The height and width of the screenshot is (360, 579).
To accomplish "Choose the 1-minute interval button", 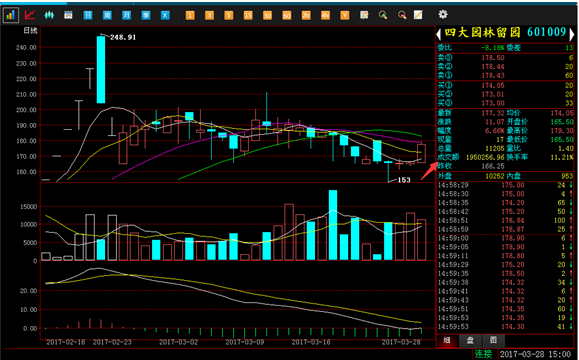I will pos(190,15).
